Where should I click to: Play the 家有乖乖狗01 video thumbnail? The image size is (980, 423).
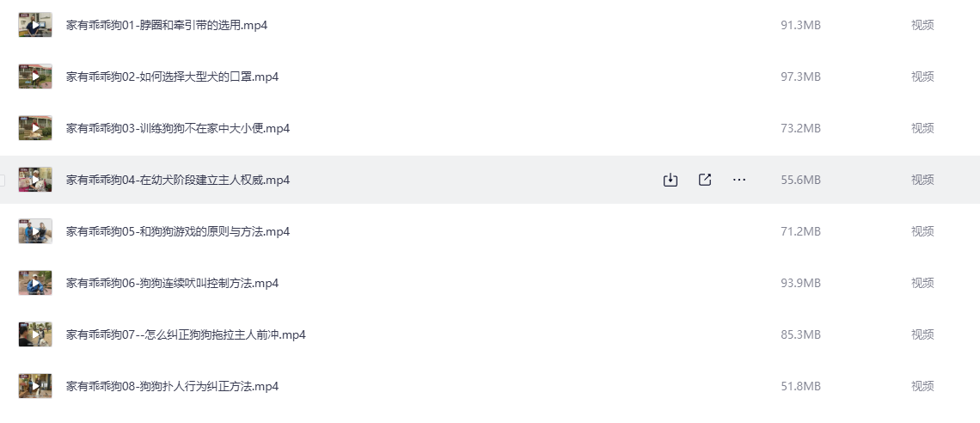pyautogui.click(x=35, y=25)
